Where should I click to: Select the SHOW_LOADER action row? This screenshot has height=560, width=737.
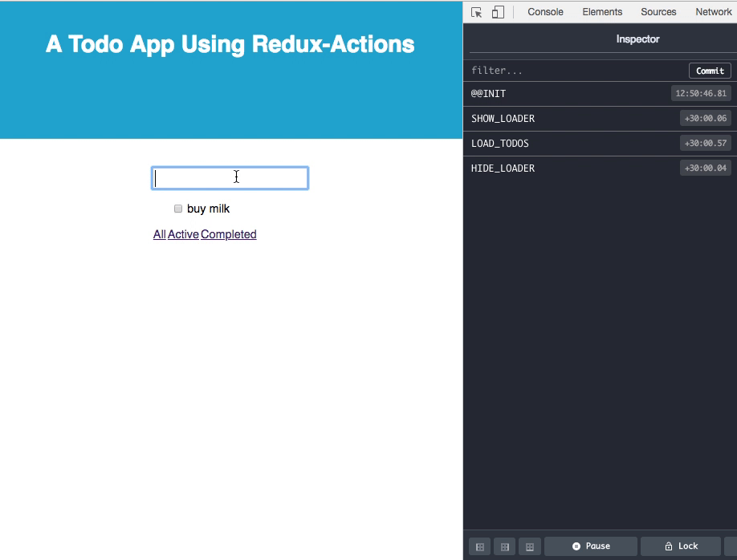point(600,119)
